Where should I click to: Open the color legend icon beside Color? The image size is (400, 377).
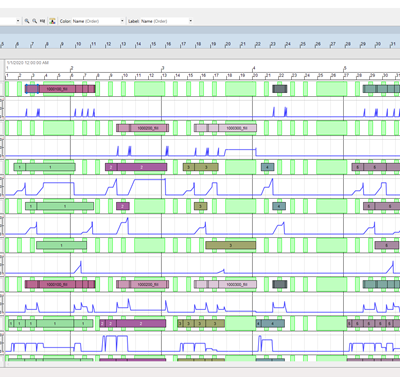pos(52,21)
